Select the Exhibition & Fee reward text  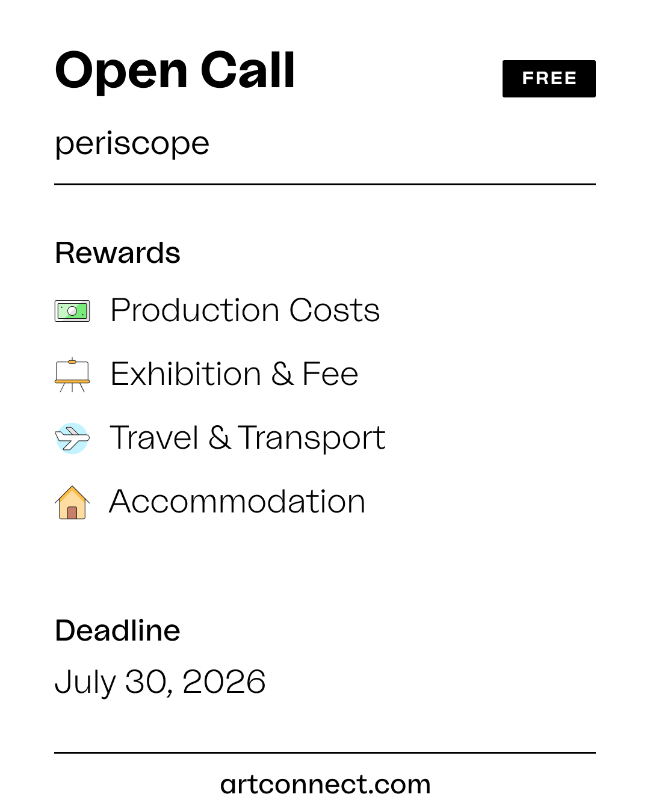(x=234, y=374)
